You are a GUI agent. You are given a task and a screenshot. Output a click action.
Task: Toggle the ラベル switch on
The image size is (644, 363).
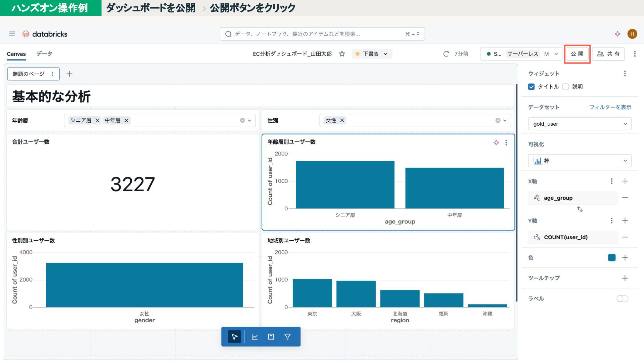[622, 299]
